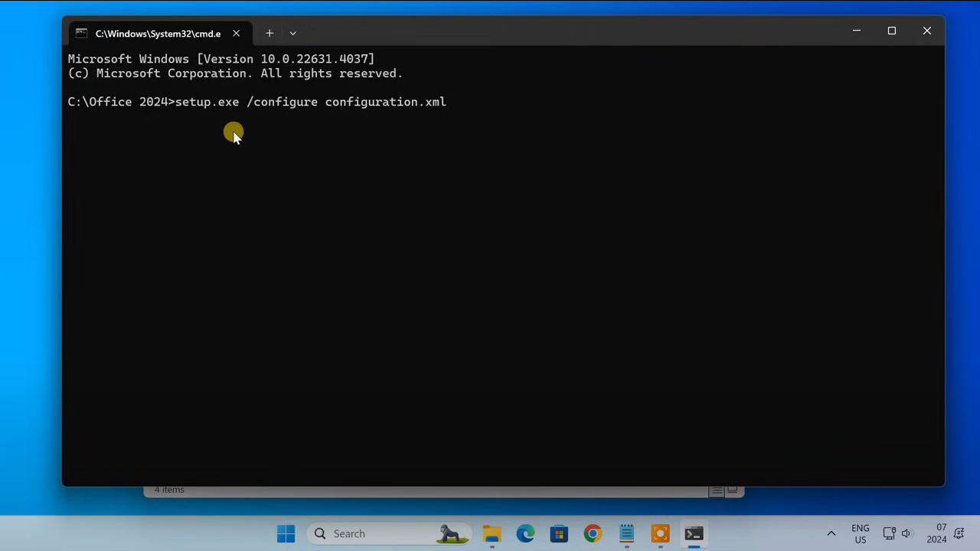
Task: Open File Explorer from the taskbar
Action: point(492,533)
